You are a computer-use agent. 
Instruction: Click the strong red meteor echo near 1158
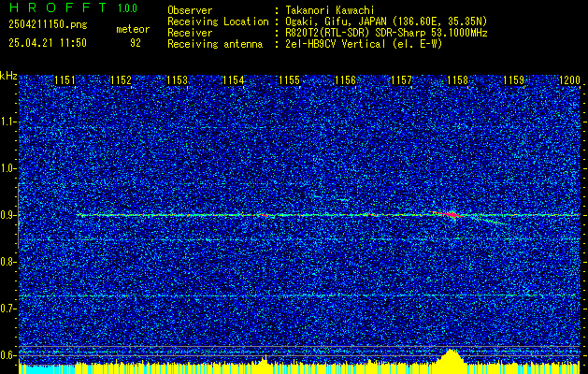click(452, 215)
